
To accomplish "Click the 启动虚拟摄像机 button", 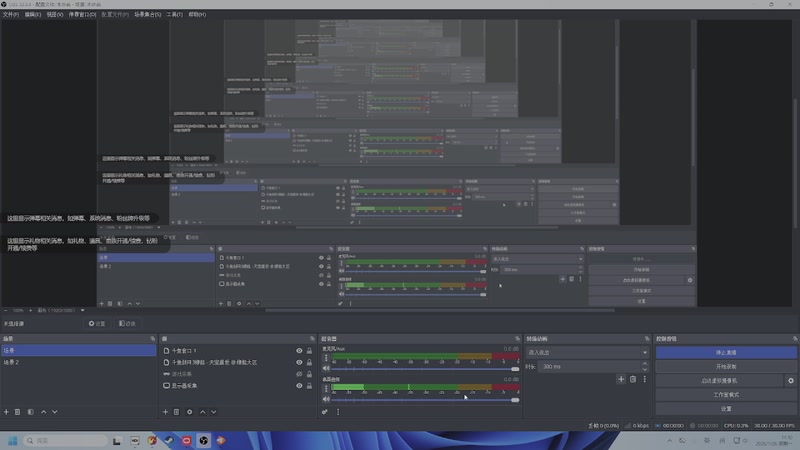I will pyautogui.click(x=719, y=381).
